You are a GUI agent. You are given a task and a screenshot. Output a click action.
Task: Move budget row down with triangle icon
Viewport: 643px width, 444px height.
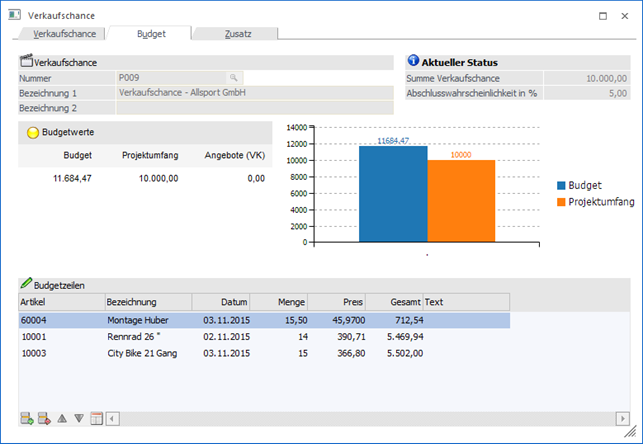(x=79, y=418)
